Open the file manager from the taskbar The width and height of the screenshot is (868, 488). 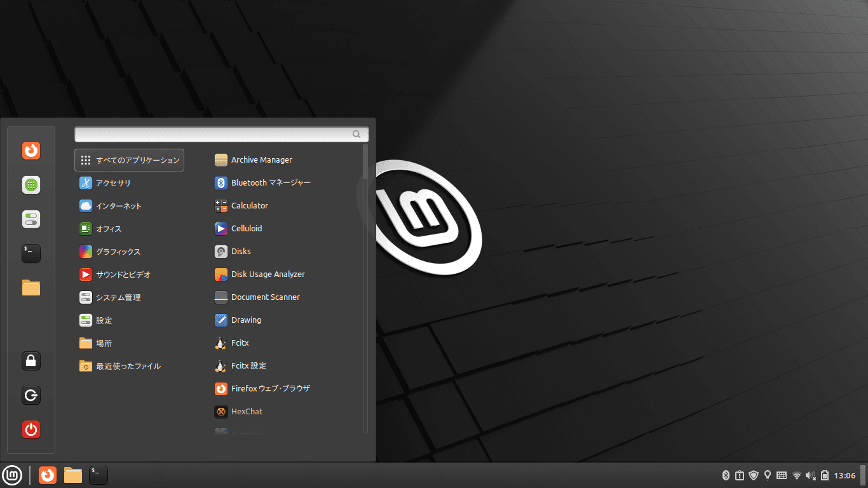pyautogui.click(x=73, y=475)
